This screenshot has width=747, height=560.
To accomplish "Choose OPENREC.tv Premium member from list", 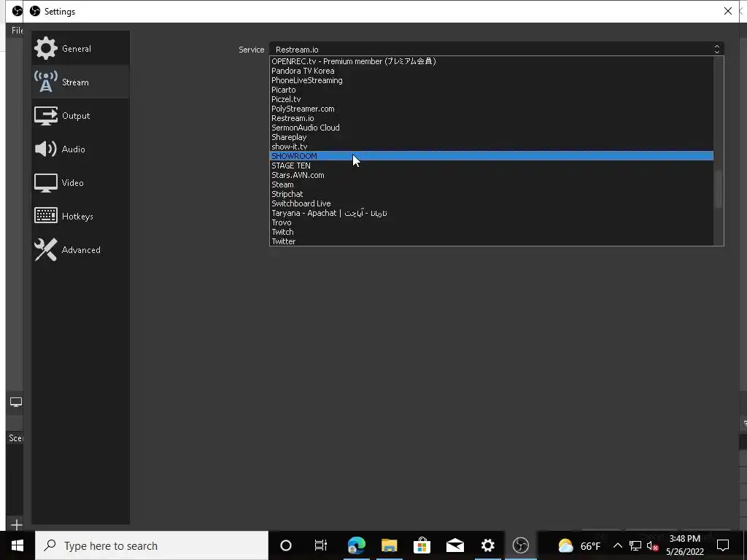I will point(491,61).
